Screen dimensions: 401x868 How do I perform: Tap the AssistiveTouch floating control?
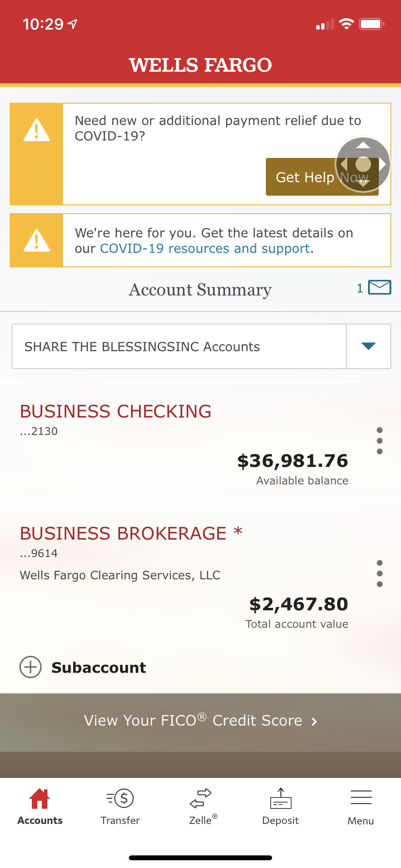coord(363,165)
